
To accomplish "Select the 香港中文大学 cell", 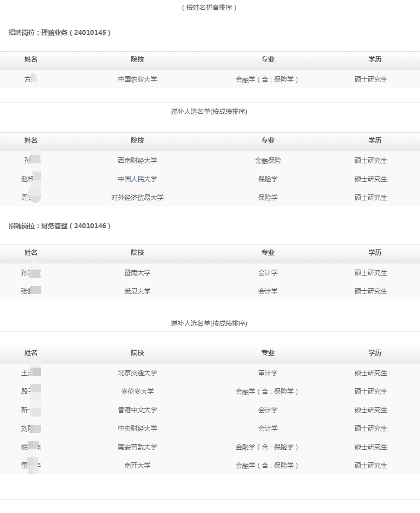I will point(137,410).
